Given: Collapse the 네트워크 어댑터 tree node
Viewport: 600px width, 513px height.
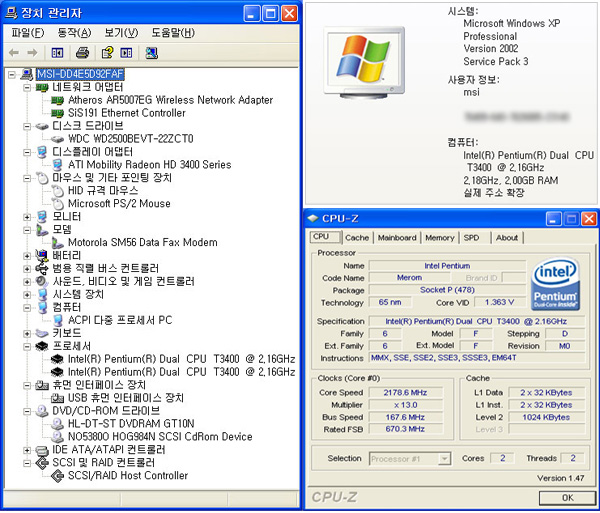Looking at the screenshot, I should tap(27, 88).
